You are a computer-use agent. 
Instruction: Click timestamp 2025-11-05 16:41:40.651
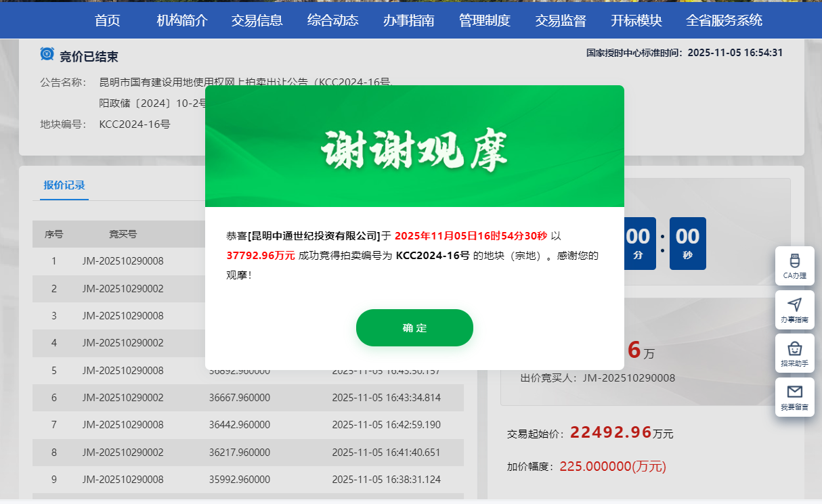[x=386, y=453]
